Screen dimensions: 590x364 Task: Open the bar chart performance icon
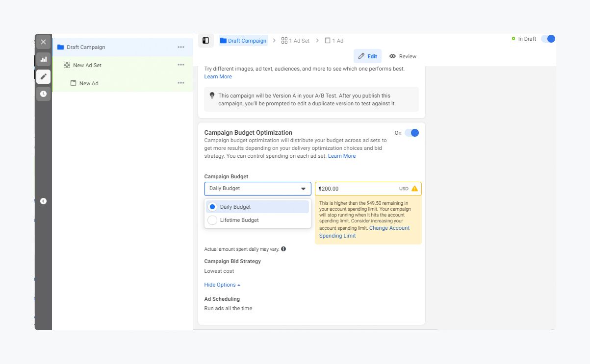click(43, 59)
